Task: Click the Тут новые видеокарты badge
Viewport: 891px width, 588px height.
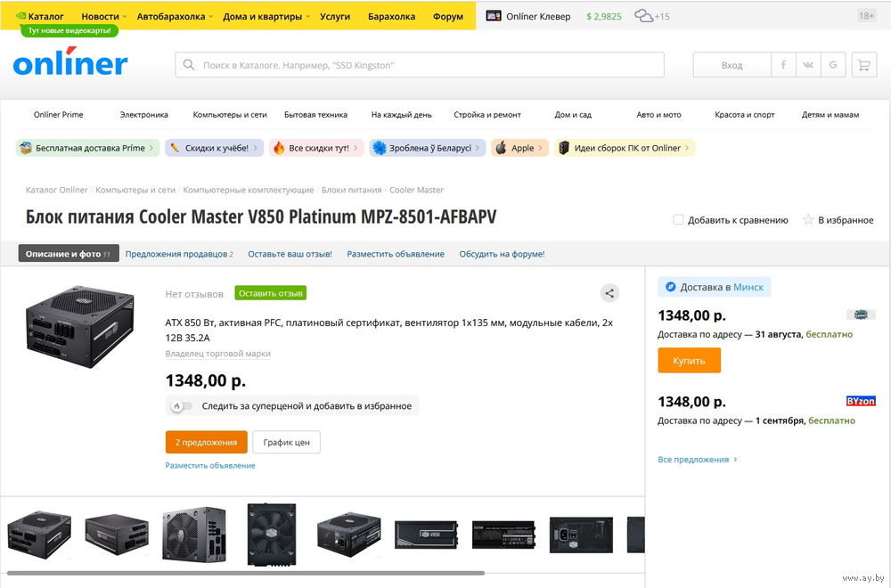Action: tap(69, 30)
